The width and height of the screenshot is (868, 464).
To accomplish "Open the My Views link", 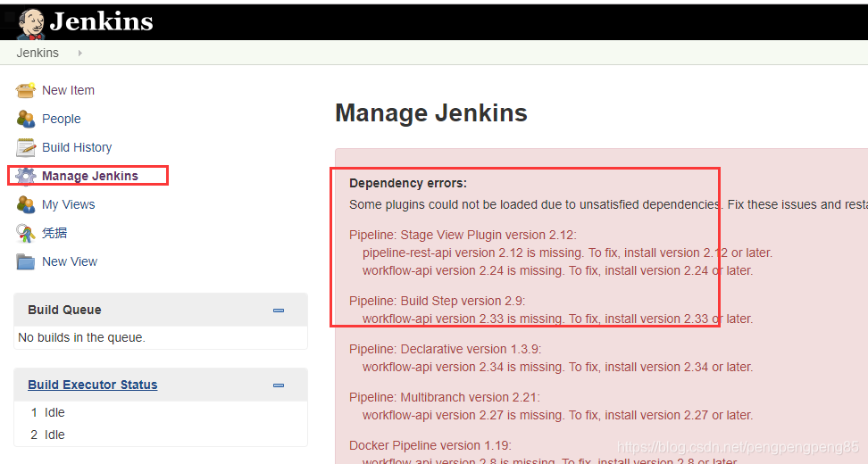I will click(69, 204).
